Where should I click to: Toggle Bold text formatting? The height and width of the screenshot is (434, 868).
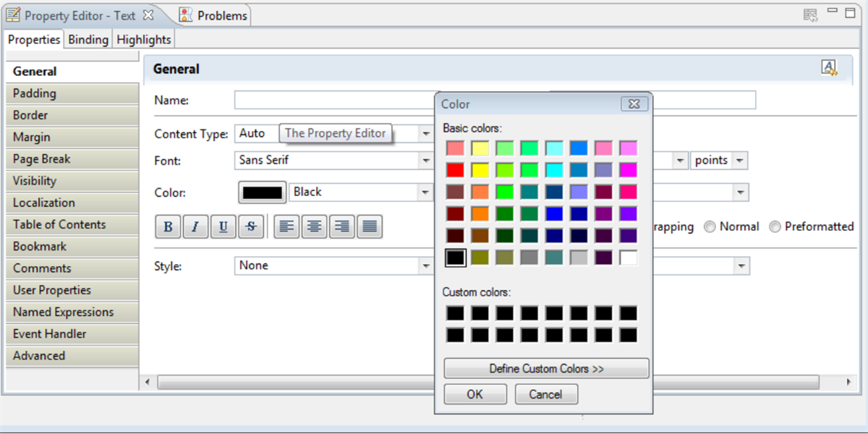click(x=168, y=227)
